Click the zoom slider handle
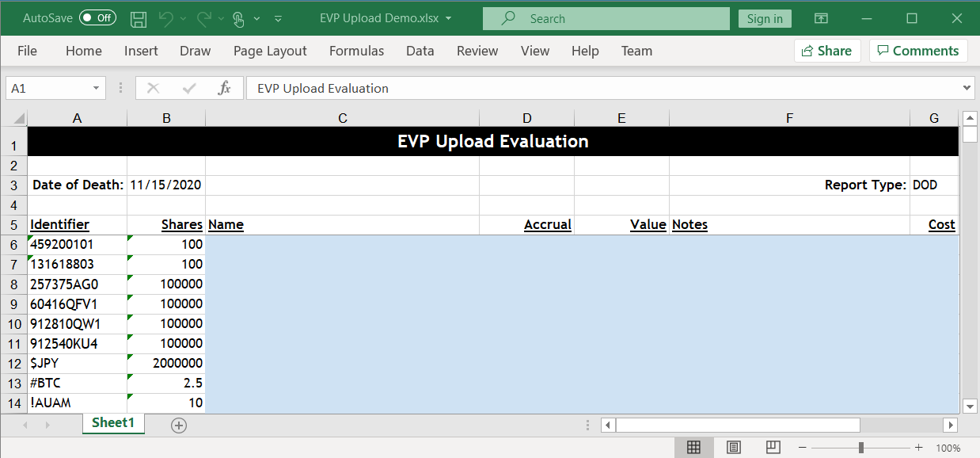The width and height of the screenshot is (980, 458). point(860,448)
